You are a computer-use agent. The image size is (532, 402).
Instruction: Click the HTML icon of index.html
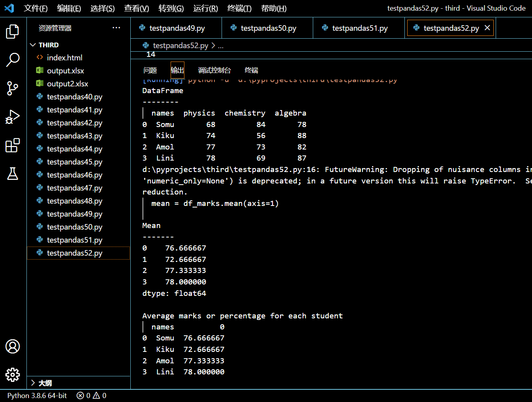39,57
